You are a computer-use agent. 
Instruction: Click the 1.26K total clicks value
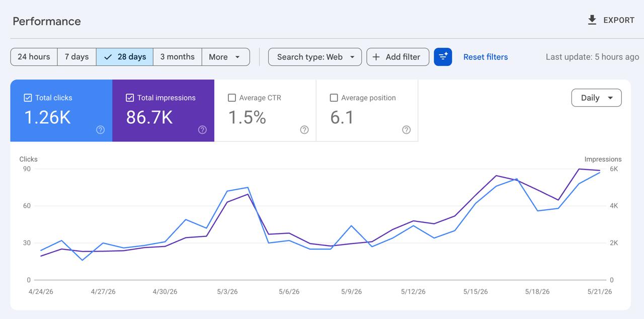pyautogui.click(x=48, y=118)
